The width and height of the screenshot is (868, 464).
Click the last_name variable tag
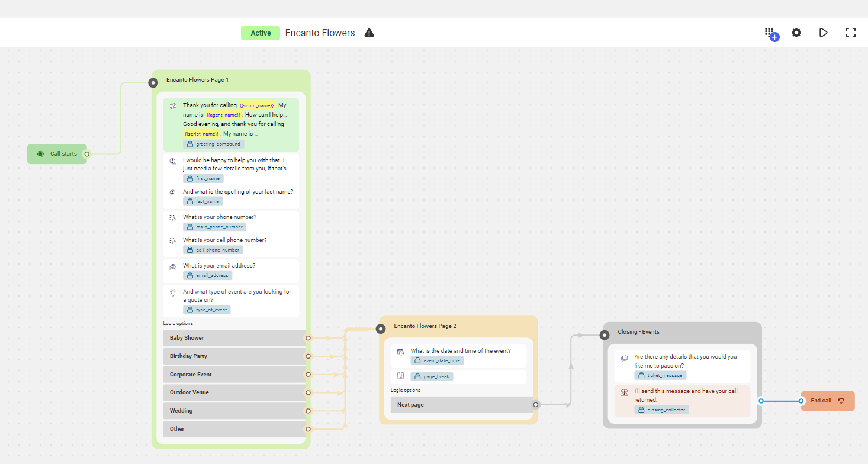(x=203, y=201)
